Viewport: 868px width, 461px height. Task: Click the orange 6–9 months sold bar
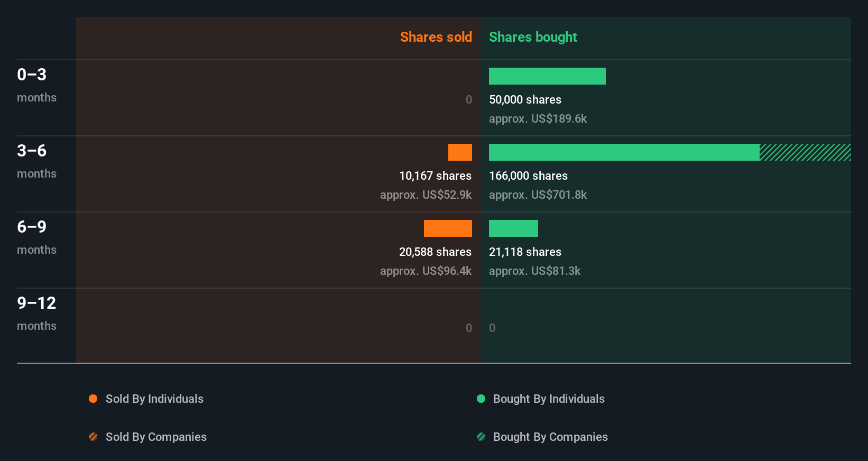coord(448,228)
